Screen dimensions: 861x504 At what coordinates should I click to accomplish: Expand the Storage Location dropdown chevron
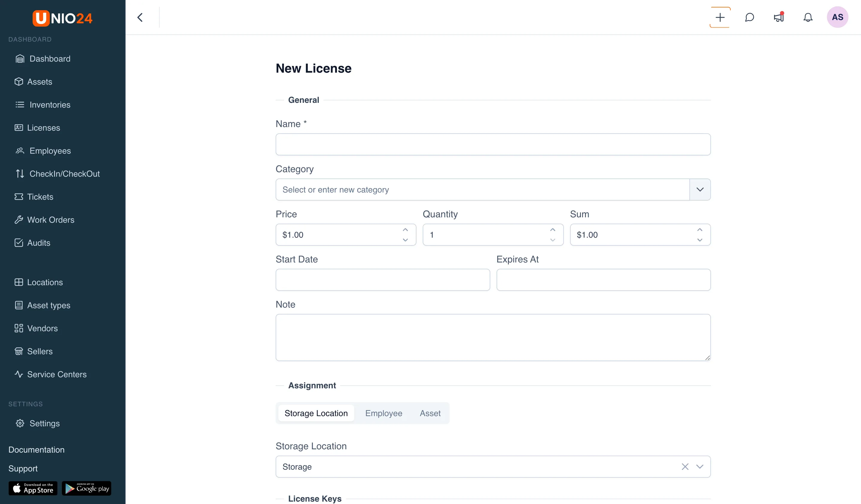pyautogui.click(x=700, y=467)
